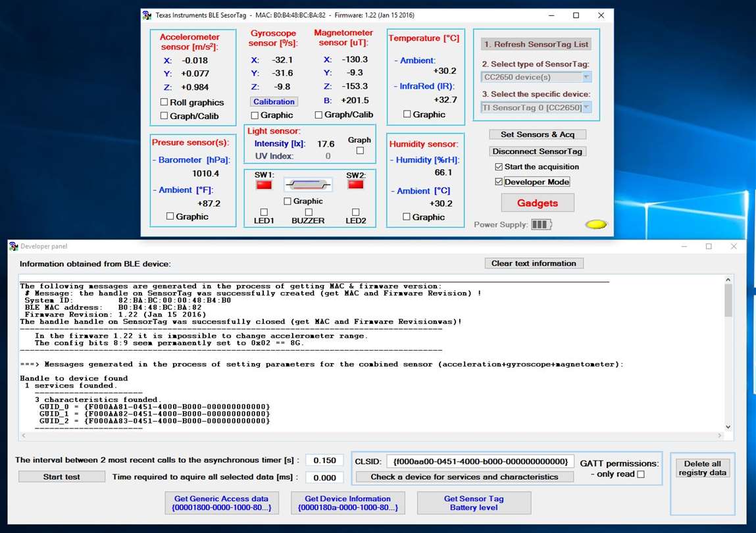The height and width of the screenshot is (533, 756).
Task: Click the InfraRed value +32.7
Action: click(x=445, y=100)
